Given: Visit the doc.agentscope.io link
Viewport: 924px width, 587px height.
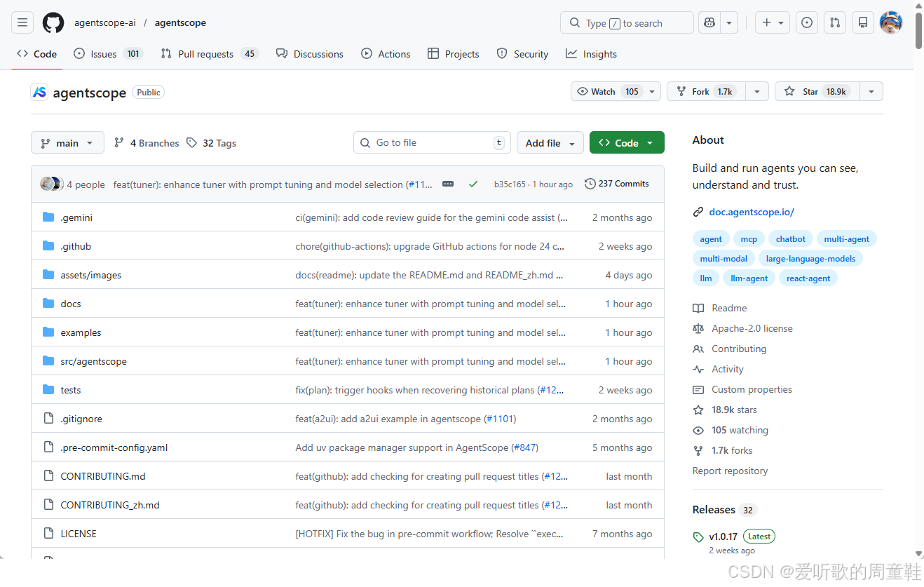Looking at the screenshot, I should click(x=752, y=212).
